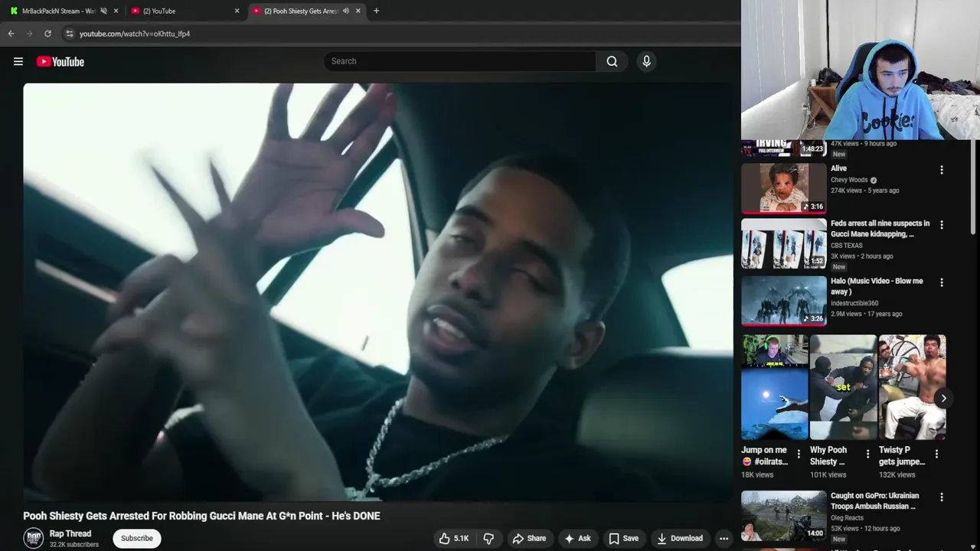
Task: Open options for Twisty P short
Action: point(936,454)
